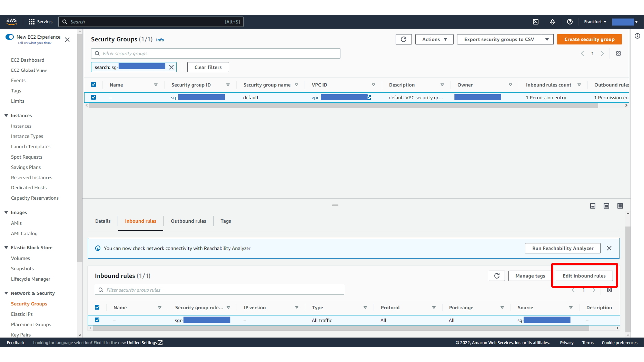The height and width of the screenshot is (362, 644).
Task: Close the New EC2 Experience banner
Action: [67, 40]
